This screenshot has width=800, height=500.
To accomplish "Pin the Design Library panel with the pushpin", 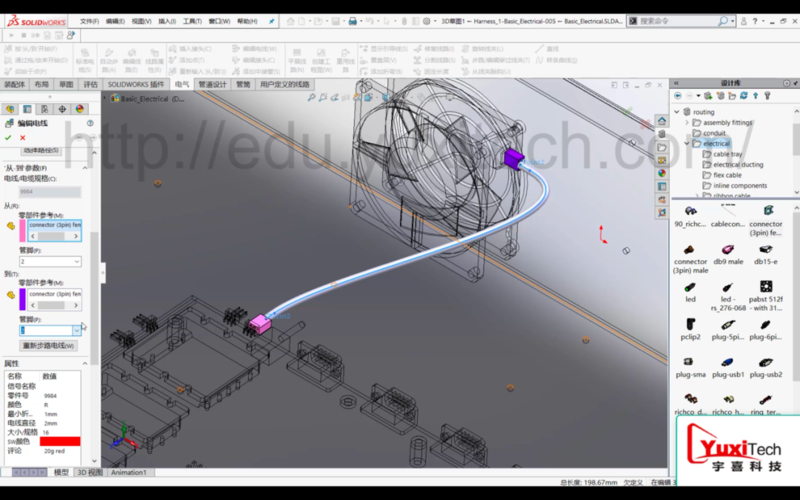I will coord(795,83).
